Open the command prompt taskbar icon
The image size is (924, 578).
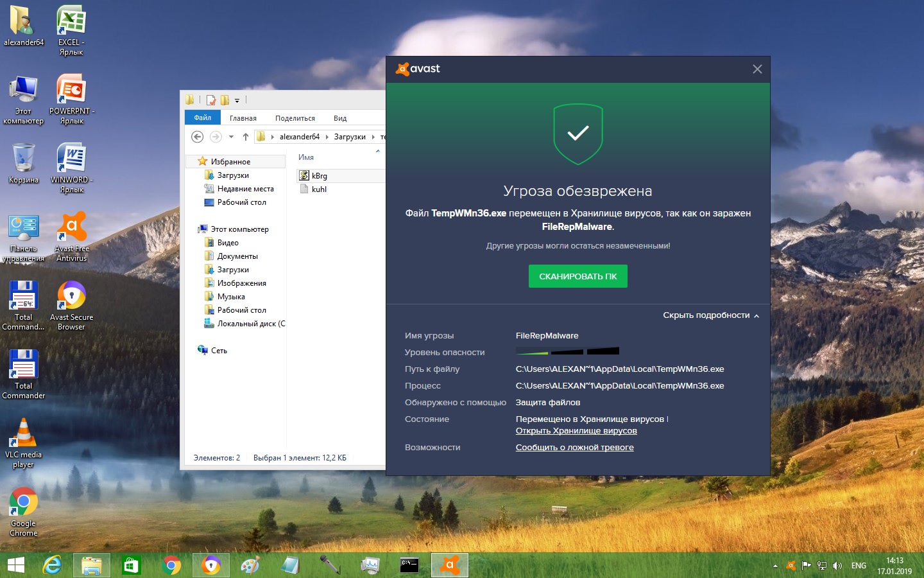(x=409, y=565)
